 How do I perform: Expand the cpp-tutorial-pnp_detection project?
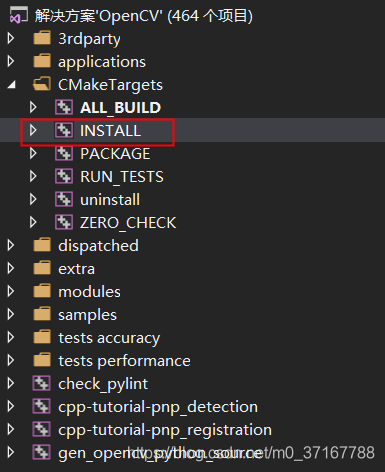click(x=11, y=406)
